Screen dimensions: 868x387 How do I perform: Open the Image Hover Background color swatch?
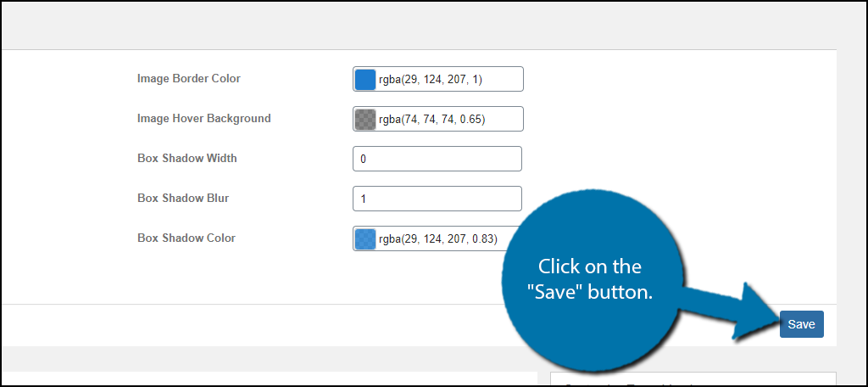364,119
